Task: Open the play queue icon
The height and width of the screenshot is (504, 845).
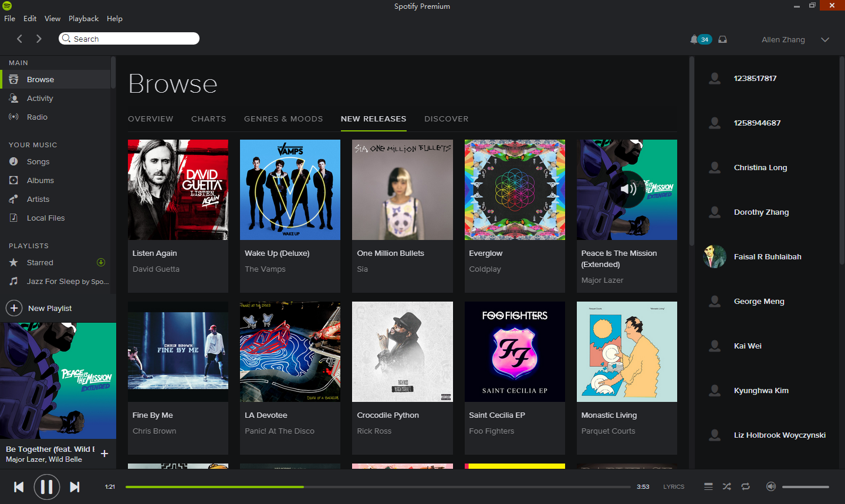Action: tap(708, 486)
